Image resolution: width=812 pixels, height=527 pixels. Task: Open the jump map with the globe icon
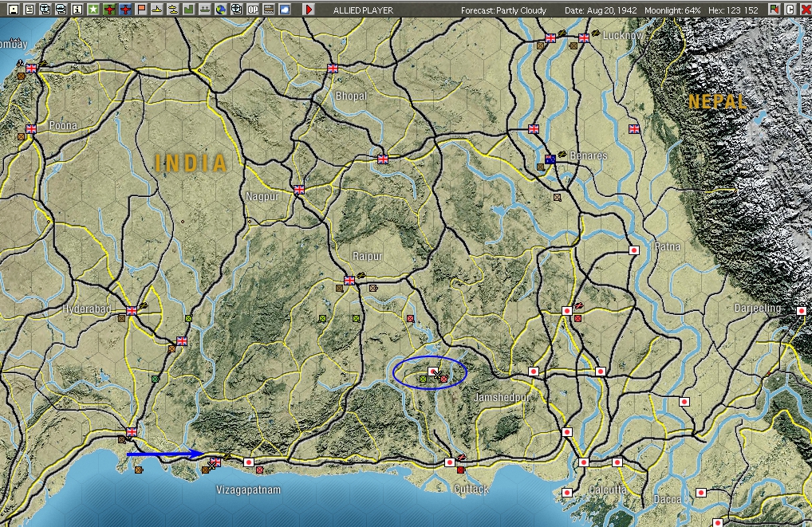222,9
